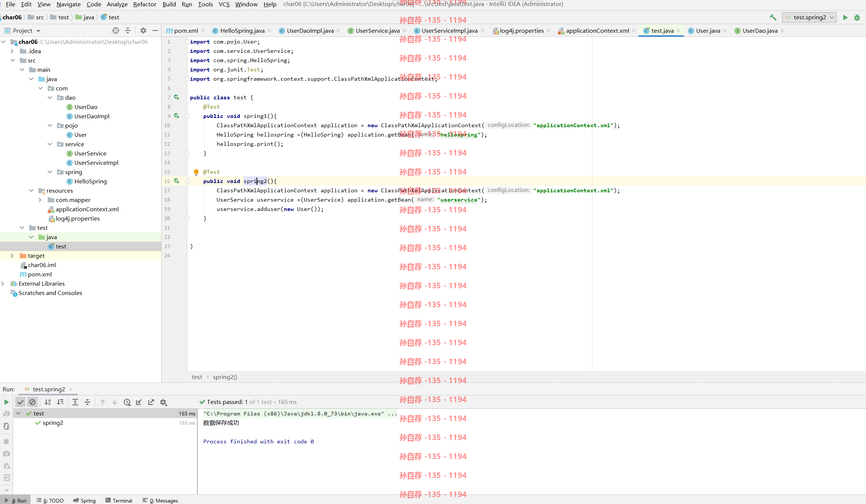
Task: Sort test results by duration
Action: pyautogui.click(x=60, y=402)
